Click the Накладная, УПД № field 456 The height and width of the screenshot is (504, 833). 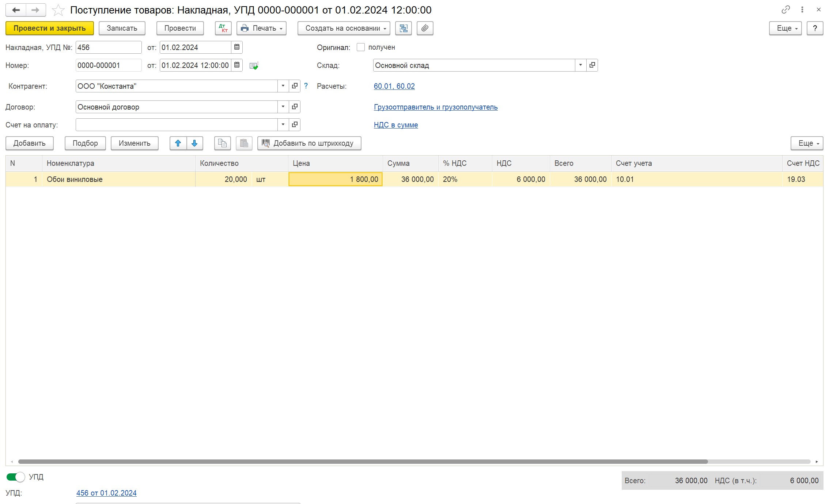click(x=109, y=47)
